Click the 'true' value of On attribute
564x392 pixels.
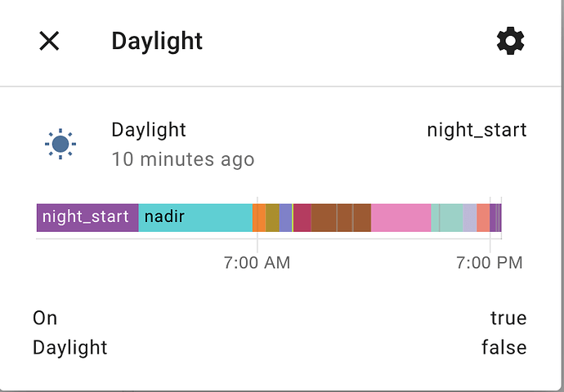pyautogui.click(x=508, y=318)
